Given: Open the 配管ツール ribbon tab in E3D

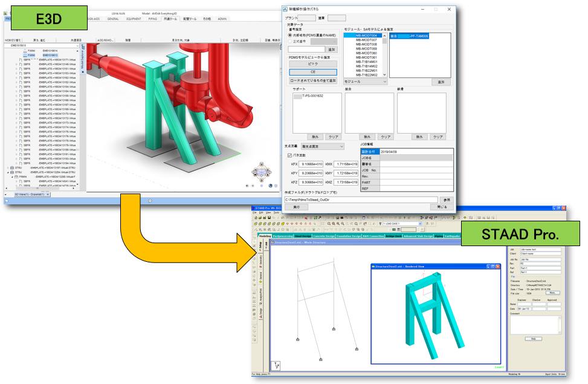Looking at the screenshot, I should click(x=190, y=19).
